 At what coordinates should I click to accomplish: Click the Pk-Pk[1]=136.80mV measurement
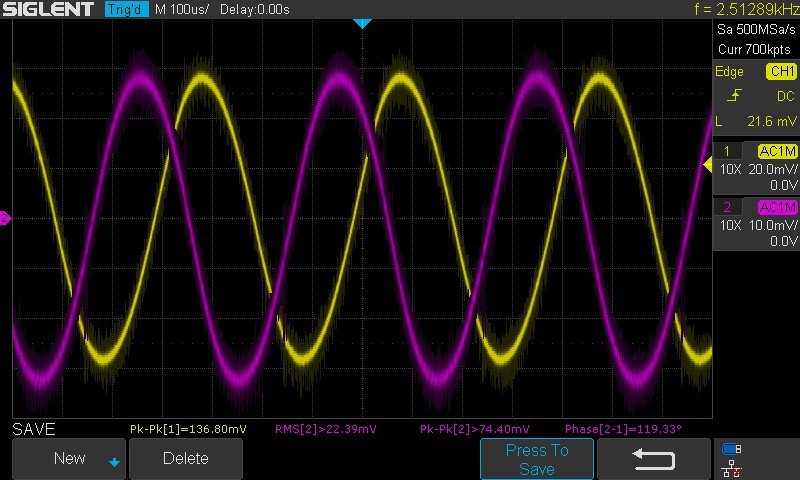(x=188, y=429)
